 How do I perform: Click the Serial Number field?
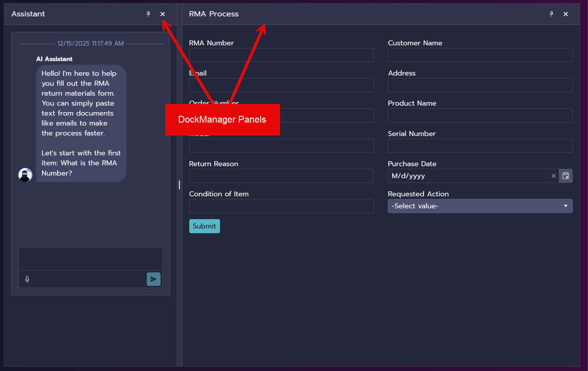(480, 145)
